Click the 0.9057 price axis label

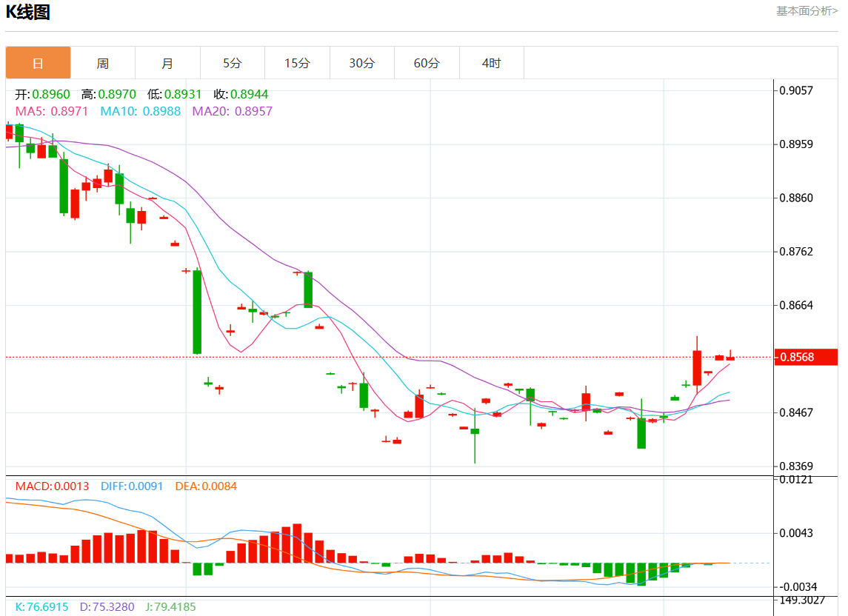click(x=796, y=90)
